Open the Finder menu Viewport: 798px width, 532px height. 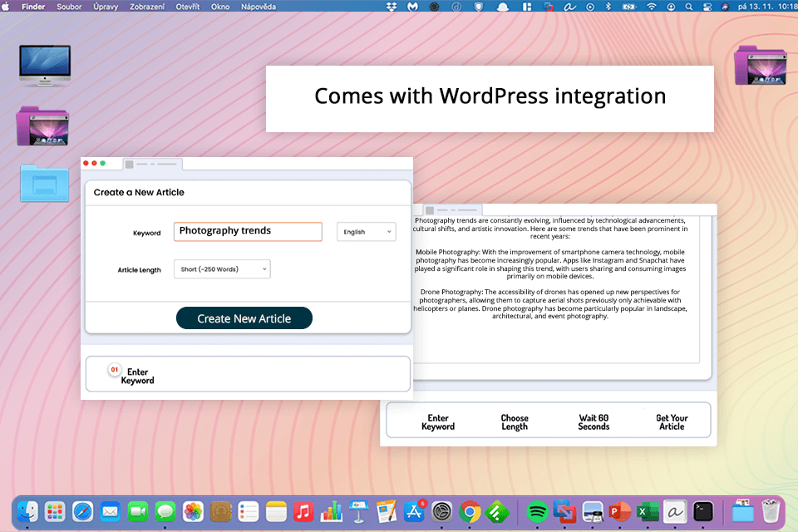[x=33, y=7]
